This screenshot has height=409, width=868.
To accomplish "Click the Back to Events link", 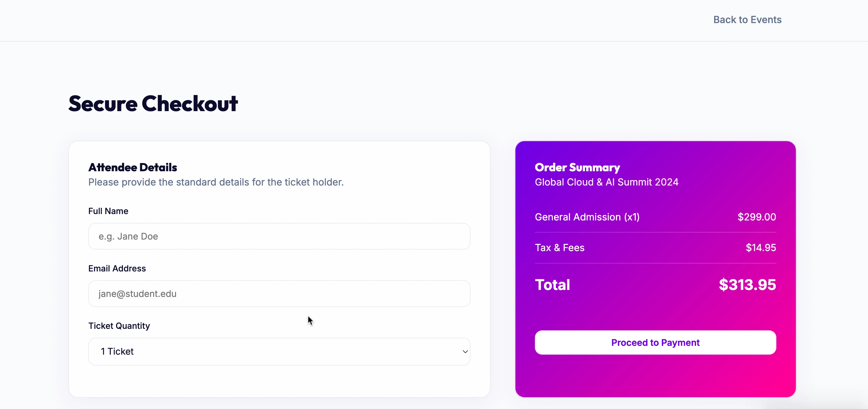I will coord(747,20).
